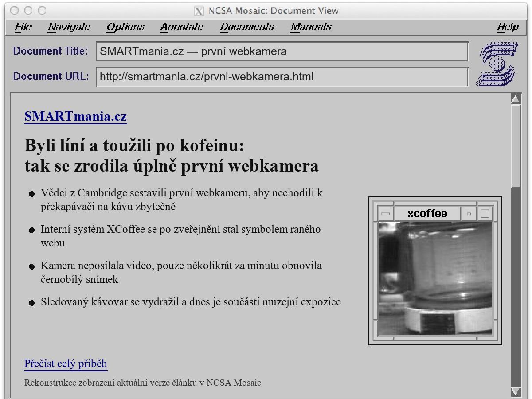This screenshot has width=532, height=399.
Task: Click headline line 'tak se zrodila úplně první webkamera'
Action: pos(172,166)
